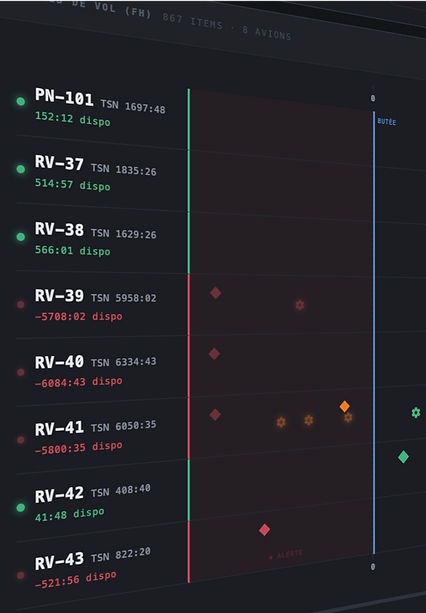This screenshot has height=613, width=426.
Task: Select the RV-43 aircraft label
Action: pyautogui.click(x=59, y=561)
